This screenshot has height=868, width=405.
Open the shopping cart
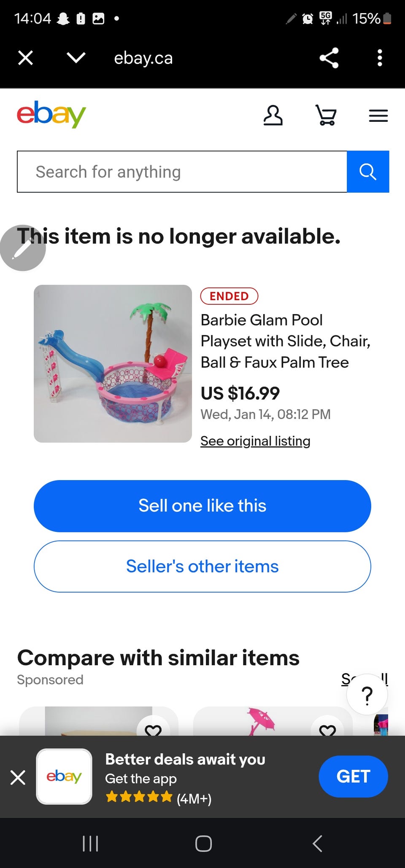point(326,116)
